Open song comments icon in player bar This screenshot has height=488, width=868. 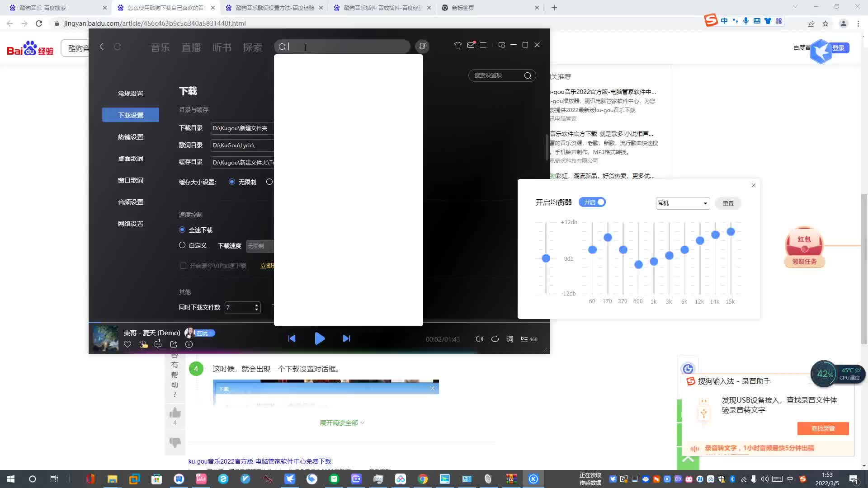(158, 344)
